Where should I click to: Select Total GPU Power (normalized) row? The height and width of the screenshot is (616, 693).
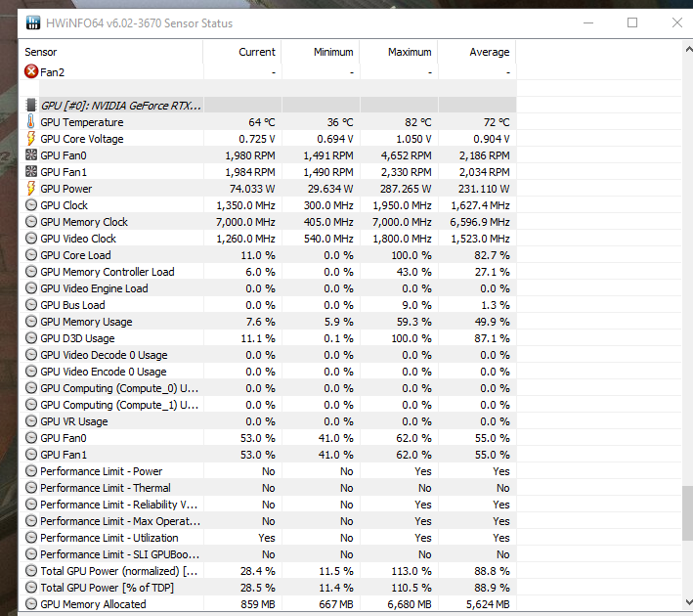tap(268, 571)
